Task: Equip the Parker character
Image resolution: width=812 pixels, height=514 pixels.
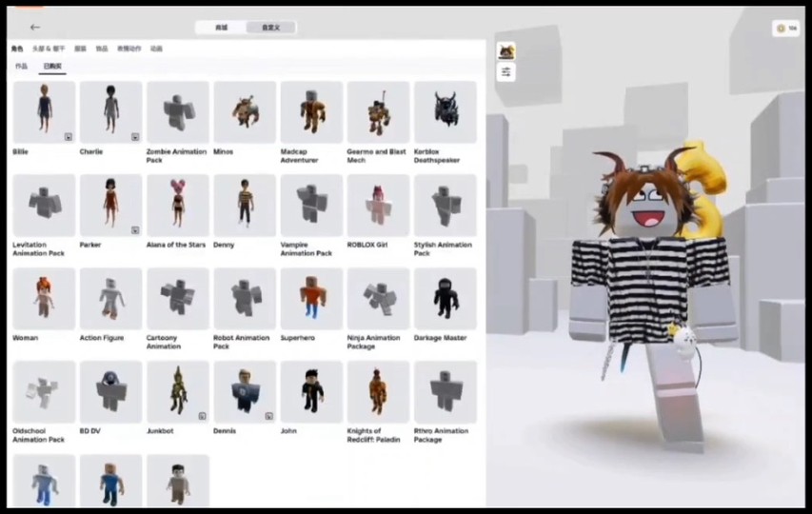Action: coord(110,206)
